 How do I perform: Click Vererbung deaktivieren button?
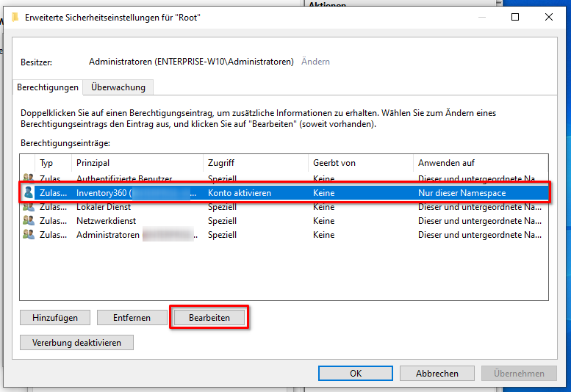(x=76, y=343)
